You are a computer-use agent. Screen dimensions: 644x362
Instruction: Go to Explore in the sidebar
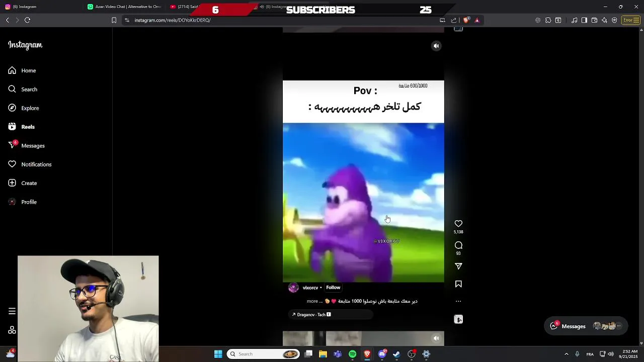tap(24, 108)
